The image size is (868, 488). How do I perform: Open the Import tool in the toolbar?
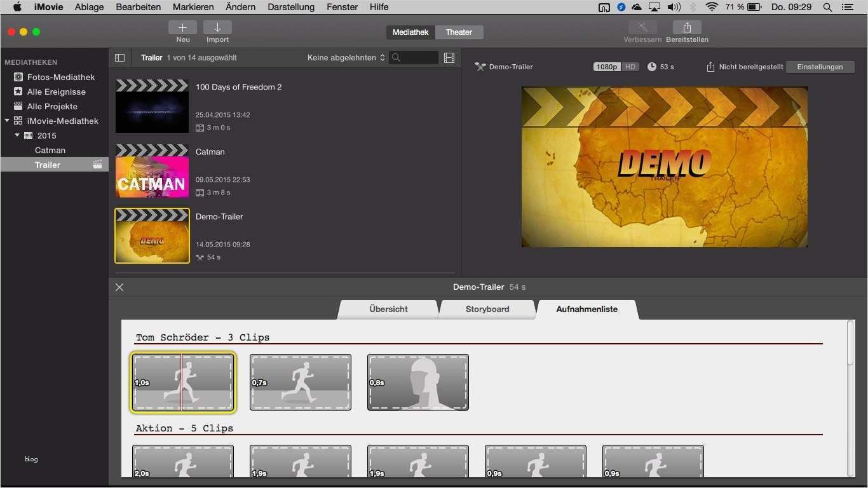(x=217, y=28)
